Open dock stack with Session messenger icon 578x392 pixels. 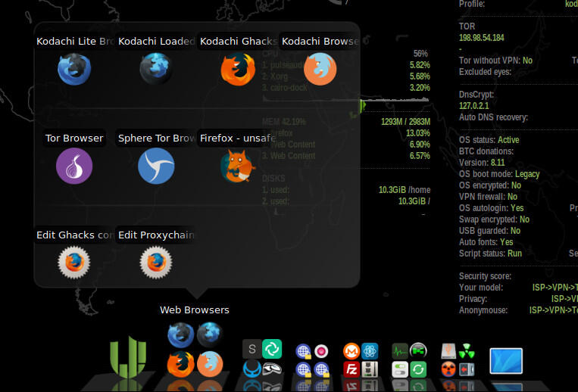tap(262, 359)
